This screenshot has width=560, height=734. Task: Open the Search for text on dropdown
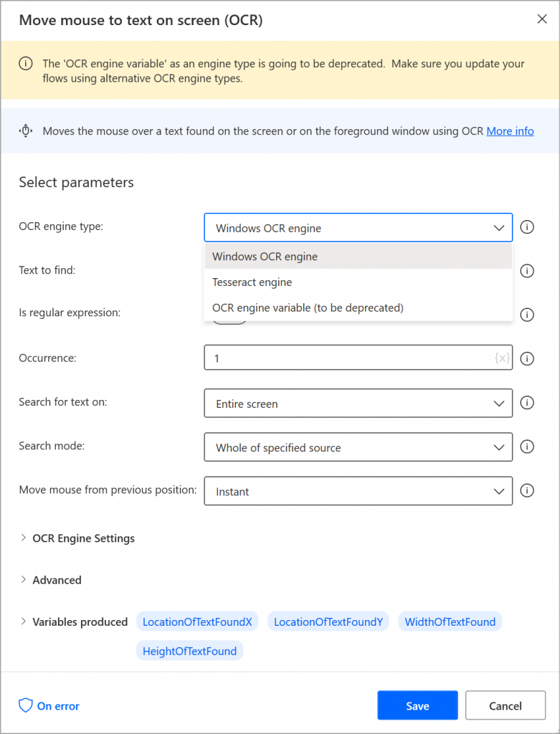(359, 403)
